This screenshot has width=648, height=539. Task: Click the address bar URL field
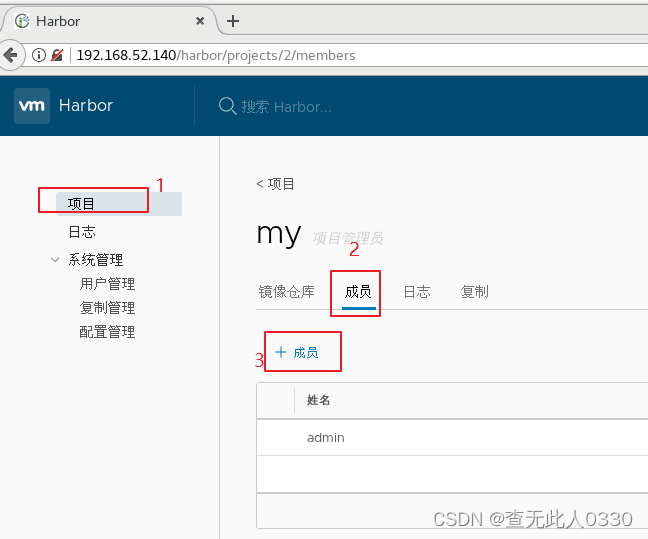(355, 55)
